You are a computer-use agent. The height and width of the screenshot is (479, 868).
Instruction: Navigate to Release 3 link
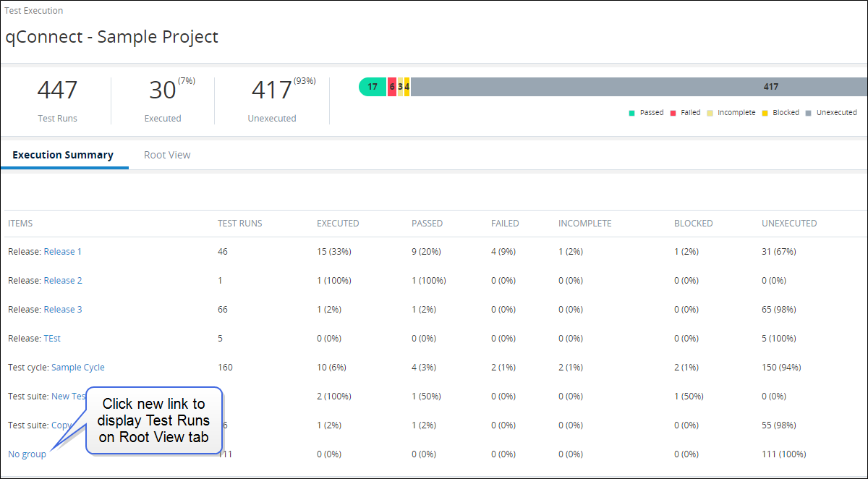coord(63,310)
